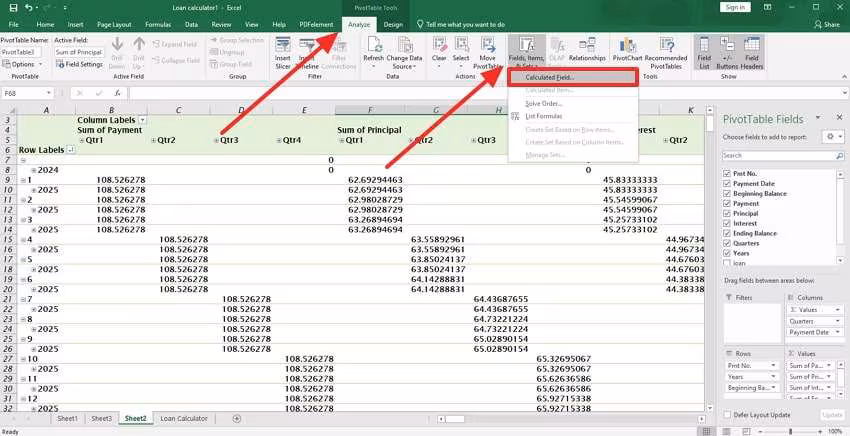The image size is (850, 436).
Task: Open the Column Labels filter dropdown
Action: tap(143, 120)
